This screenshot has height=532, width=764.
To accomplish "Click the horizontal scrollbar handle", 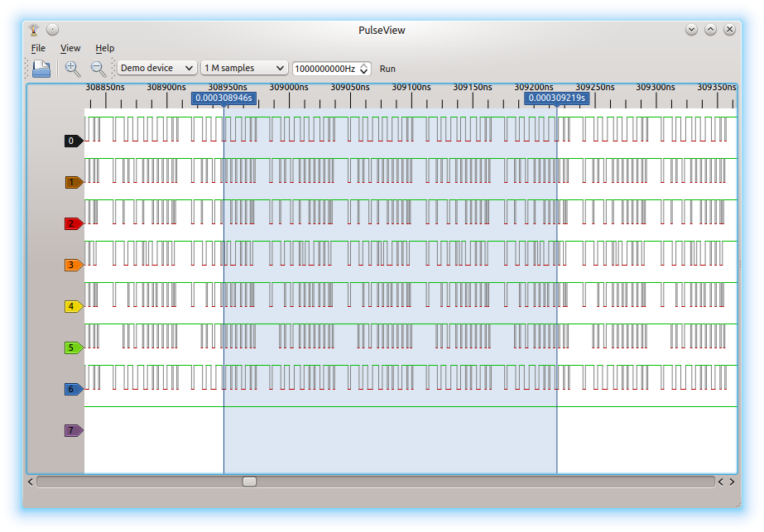I will pyautogui.click(x=249, y=482).
